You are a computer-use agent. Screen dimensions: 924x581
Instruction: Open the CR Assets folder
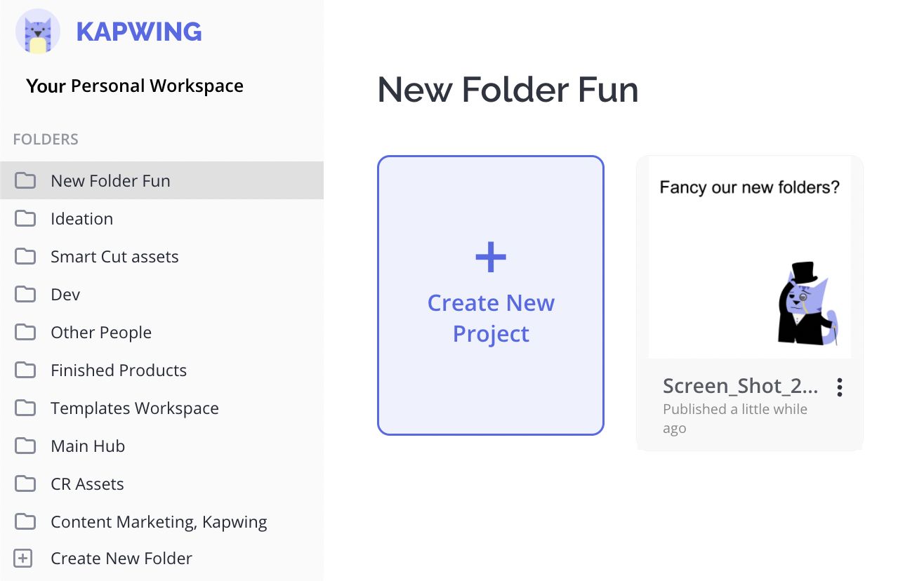click(x=87, y=484)
